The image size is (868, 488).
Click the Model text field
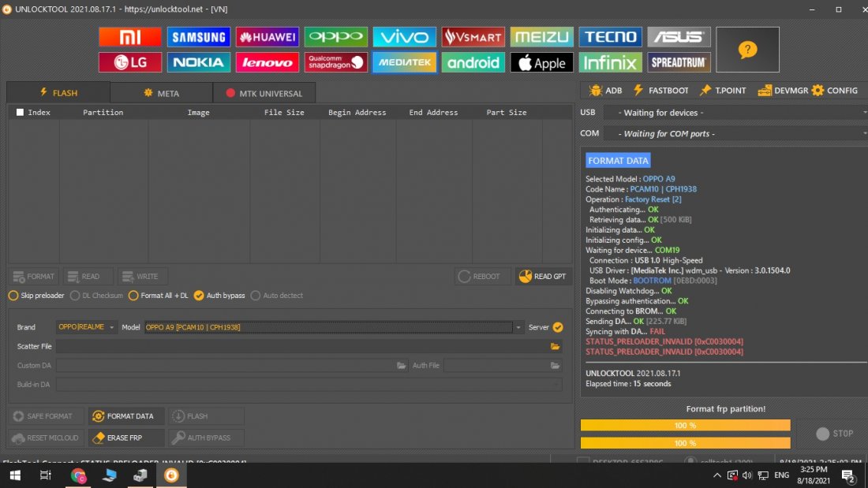pos(328,327)
